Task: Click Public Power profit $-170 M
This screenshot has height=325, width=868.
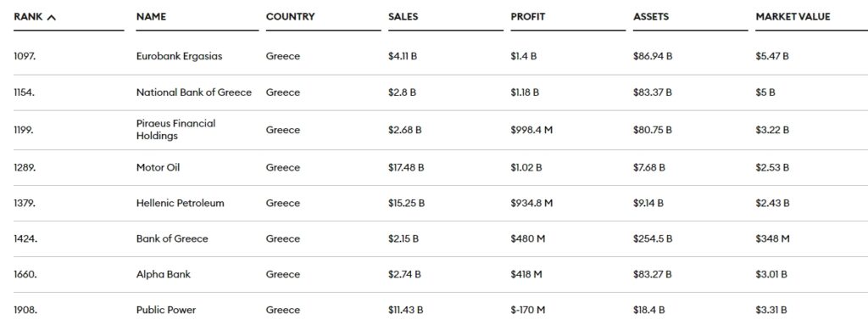Action: 530,310
